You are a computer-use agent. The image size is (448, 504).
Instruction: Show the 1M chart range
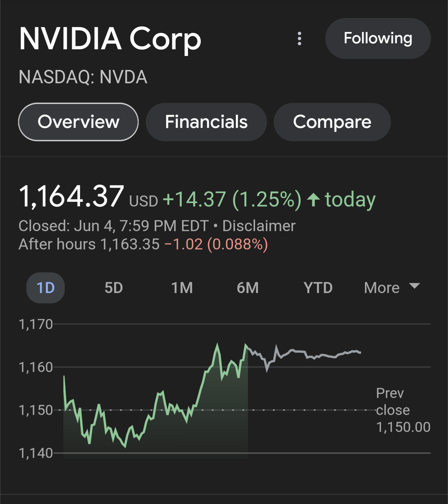[182, 288]
